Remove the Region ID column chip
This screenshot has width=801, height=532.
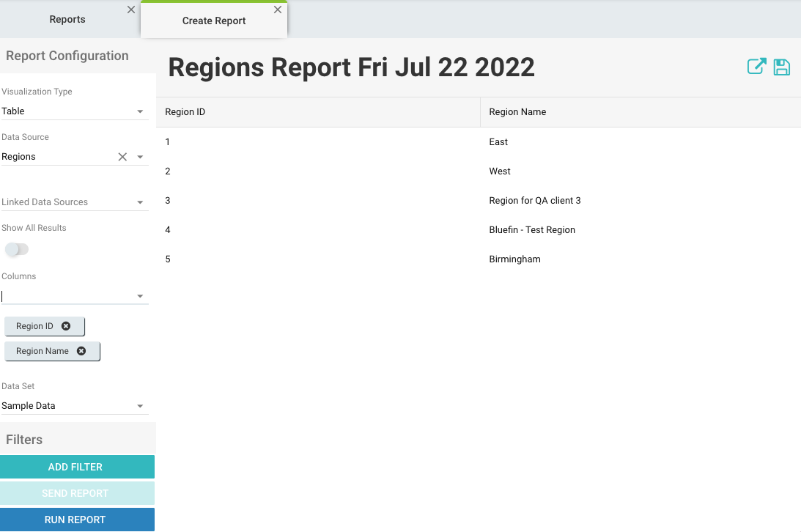[x=66, y=326]
